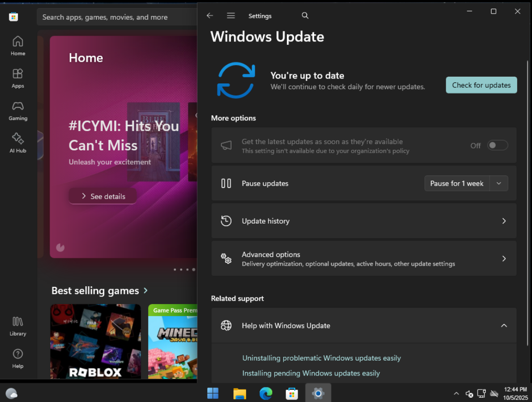532x402 pixels.
Task: Open the Store Library
Action: point(18,326)
